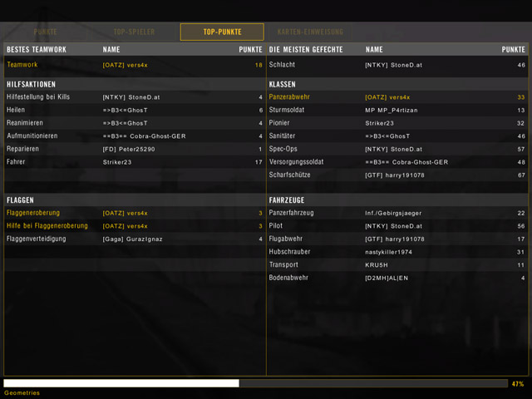Select player [NTKY] StoneD.at in Schlacht row

point(393,65)
